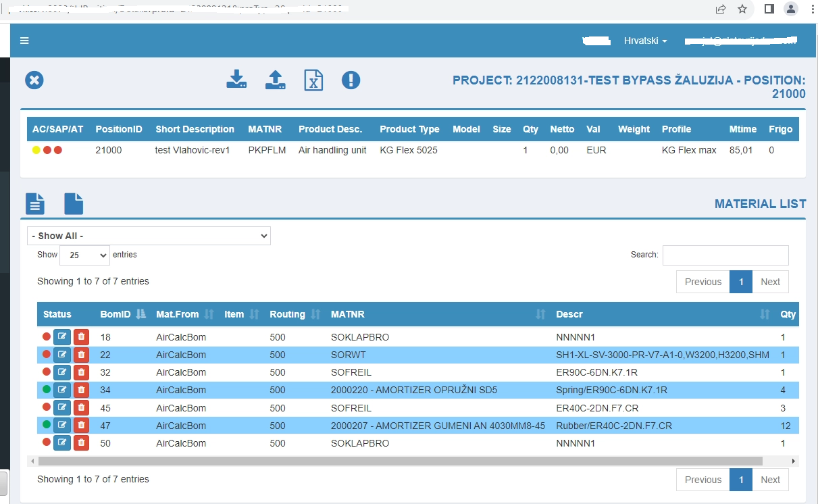
Task: Click the SORWT material number cell
Action: pyautogui.click(x=349, y=355)
